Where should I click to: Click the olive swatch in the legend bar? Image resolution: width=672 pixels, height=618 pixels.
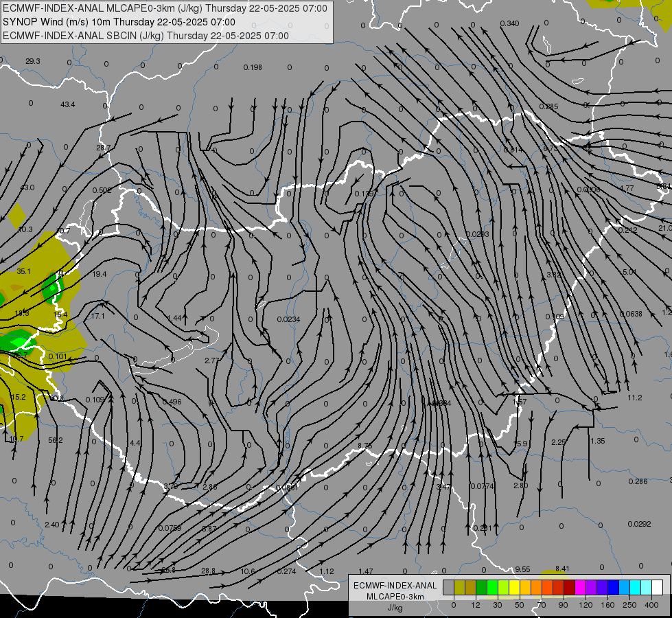tap(459, 587)
